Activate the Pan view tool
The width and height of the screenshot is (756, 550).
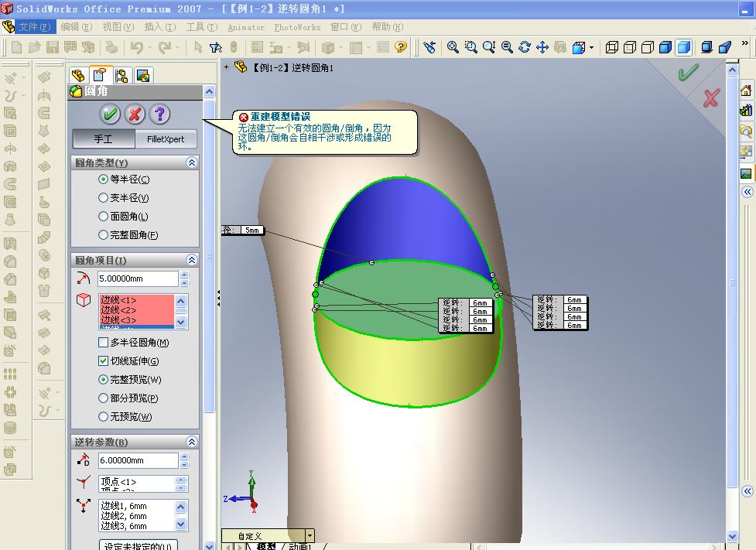(542, 47)
